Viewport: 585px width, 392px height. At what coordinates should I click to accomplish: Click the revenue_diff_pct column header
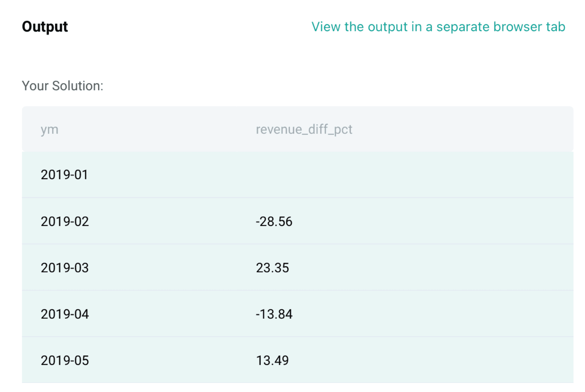pyautogui.click(x=304, y=129)
